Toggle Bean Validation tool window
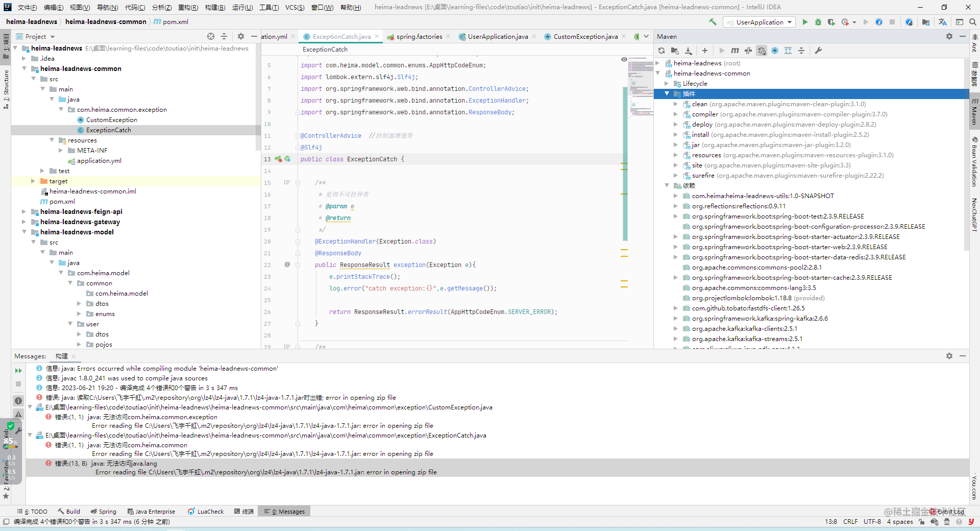Image resolution: width=980 pixels, height=531 pixels. click(x=974, y=161)
